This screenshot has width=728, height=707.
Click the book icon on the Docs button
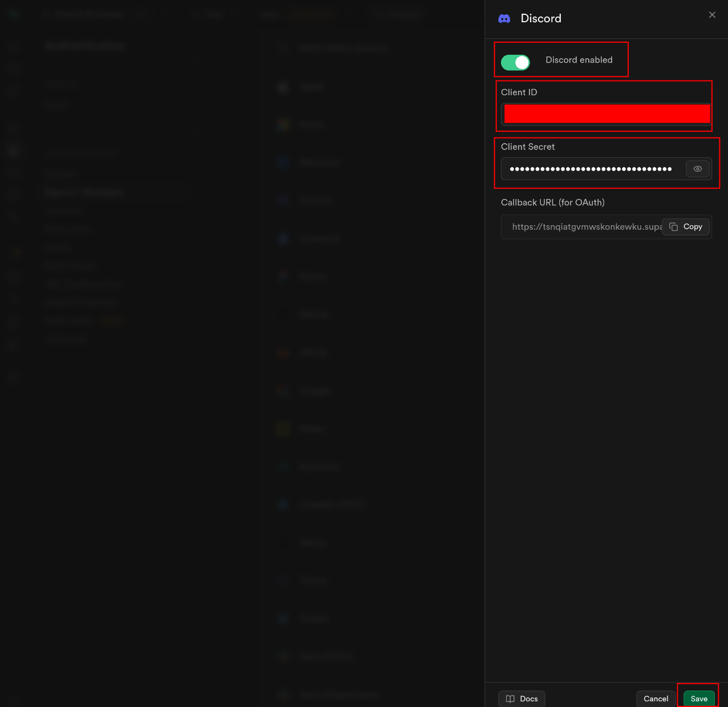pos(510,698)
